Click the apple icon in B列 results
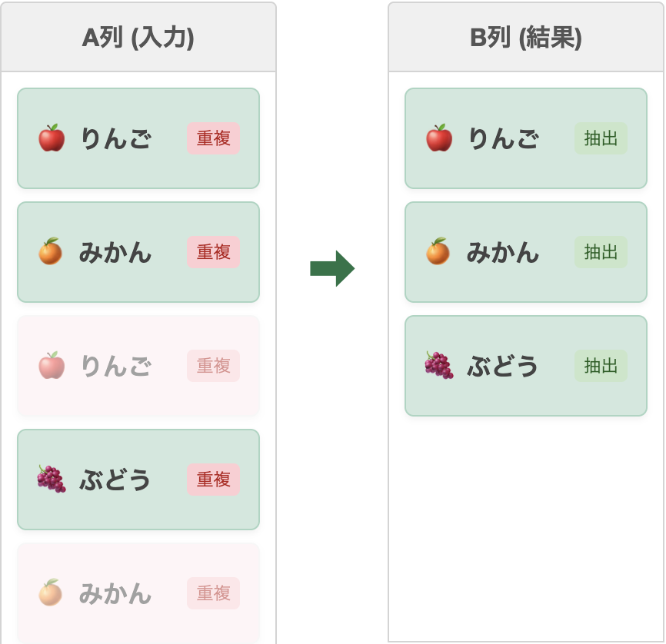The image size is (666, 644). coord(439,138)
